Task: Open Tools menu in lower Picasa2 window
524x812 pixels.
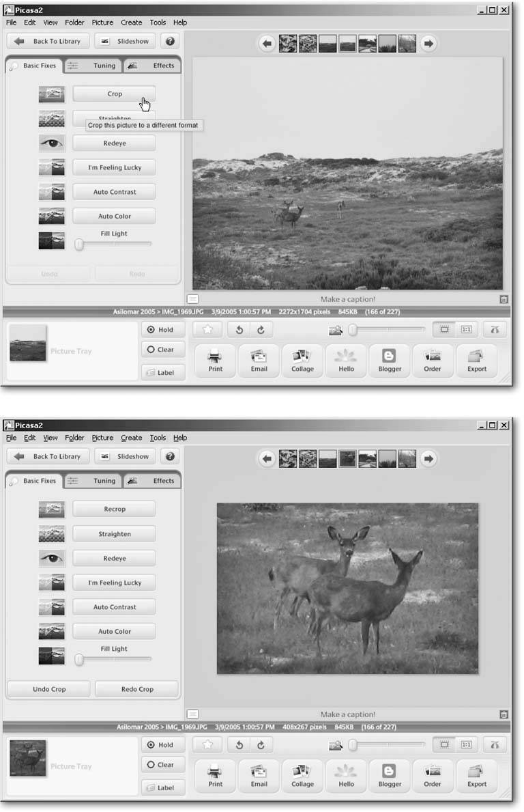Action: click(158, 438)
